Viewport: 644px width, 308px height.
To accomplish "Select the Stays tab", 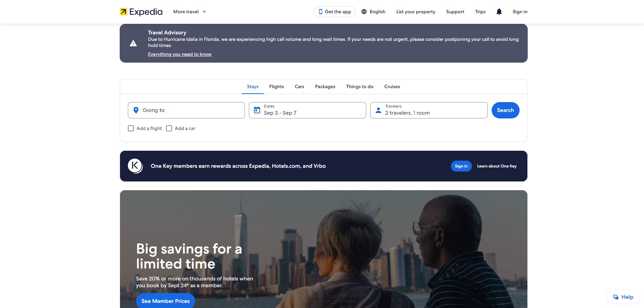I will tap(253, 87).
